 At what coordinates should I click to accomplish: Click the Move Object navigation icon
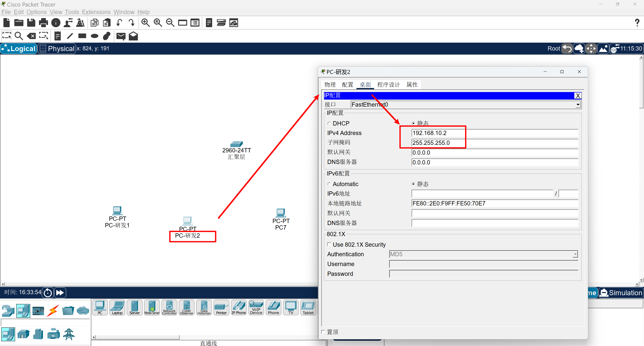coord(591,49)
